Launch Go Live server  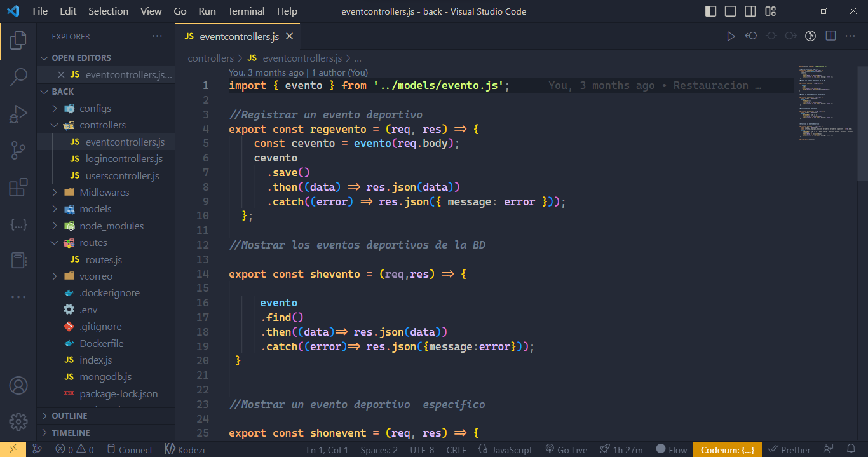point(566,449)
